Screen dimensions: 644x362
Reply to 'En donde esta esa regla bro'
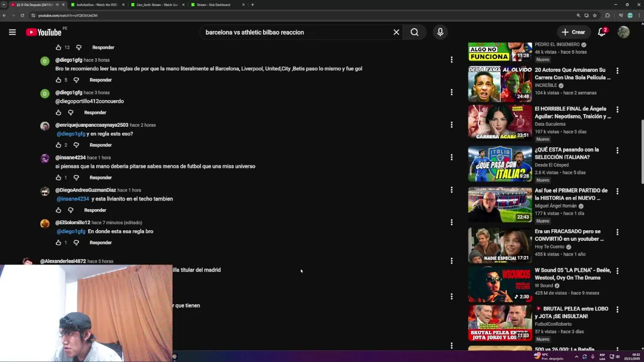tap(101, 242)
